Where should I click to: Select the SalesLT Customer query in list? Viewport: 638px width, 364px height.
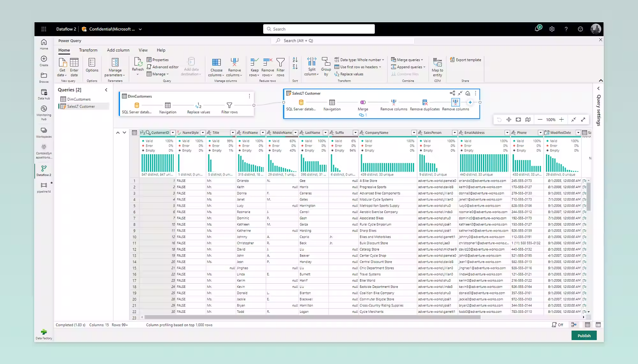click(x=81, y=106)
